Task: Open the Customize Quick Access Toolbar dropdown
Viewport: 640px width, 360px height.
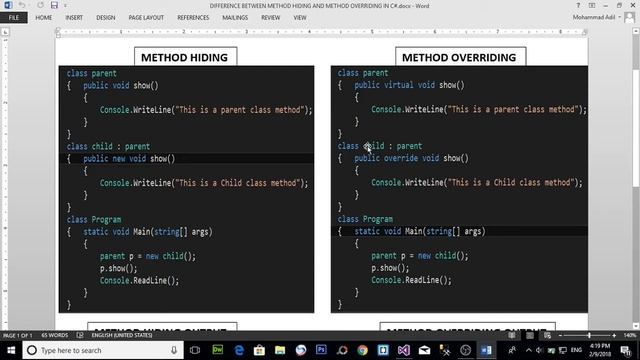Action: 65,6
